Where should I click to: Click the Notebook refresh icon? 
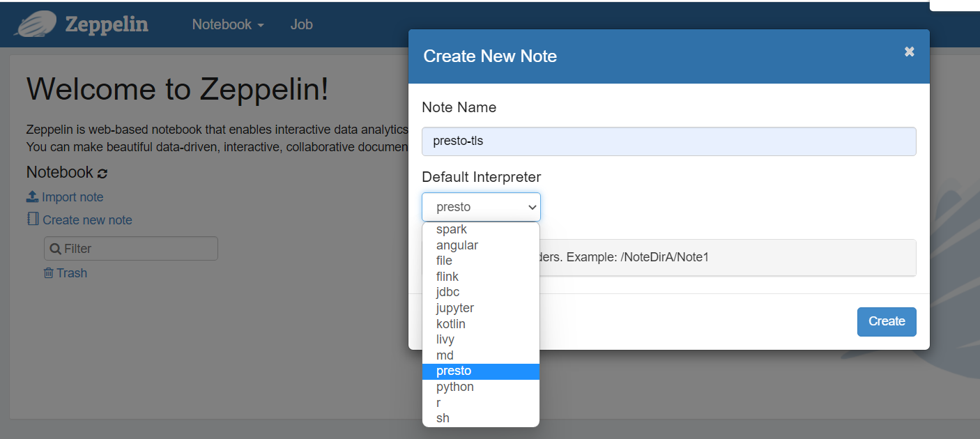click(x=102, y=173)
